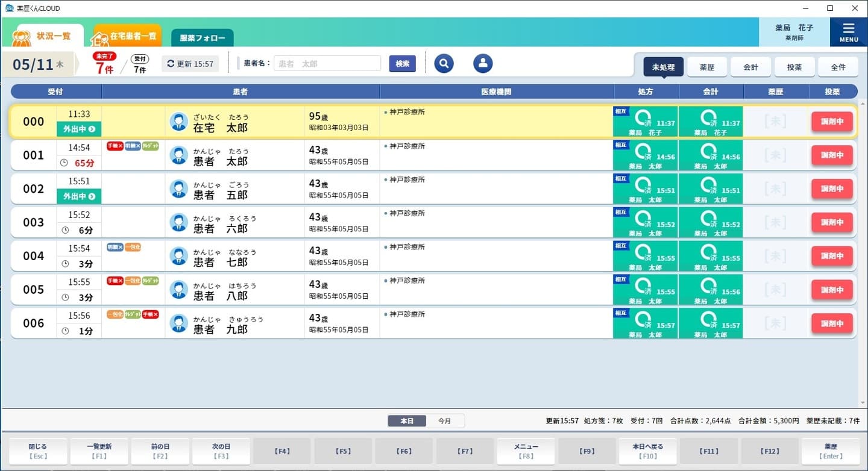Click the 05/11 date selector
This screenshot has width=868, height=471.
point(37,64)
